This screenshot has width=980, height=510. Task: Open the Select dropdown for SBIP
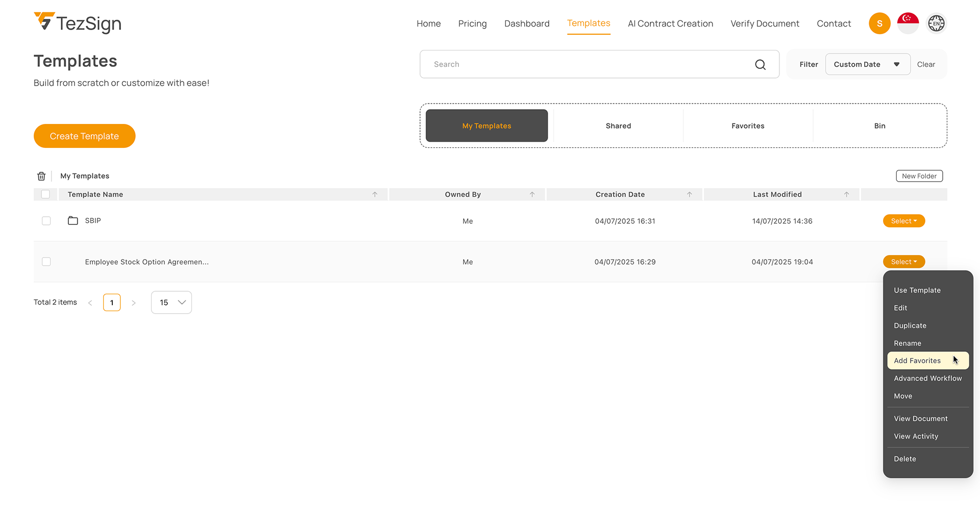pos(903,221)
